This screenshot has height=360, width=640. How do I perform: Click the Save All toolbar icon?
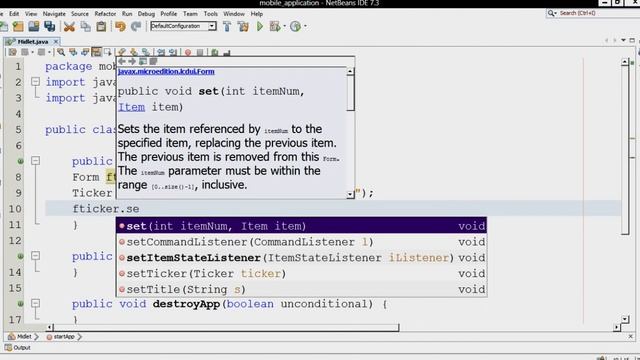pyautogui.click(x=50, y=27)
